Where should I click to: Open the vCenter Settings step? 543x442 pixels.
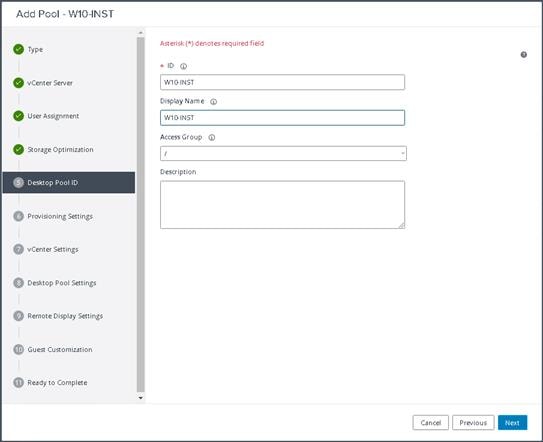pos(53,249)
